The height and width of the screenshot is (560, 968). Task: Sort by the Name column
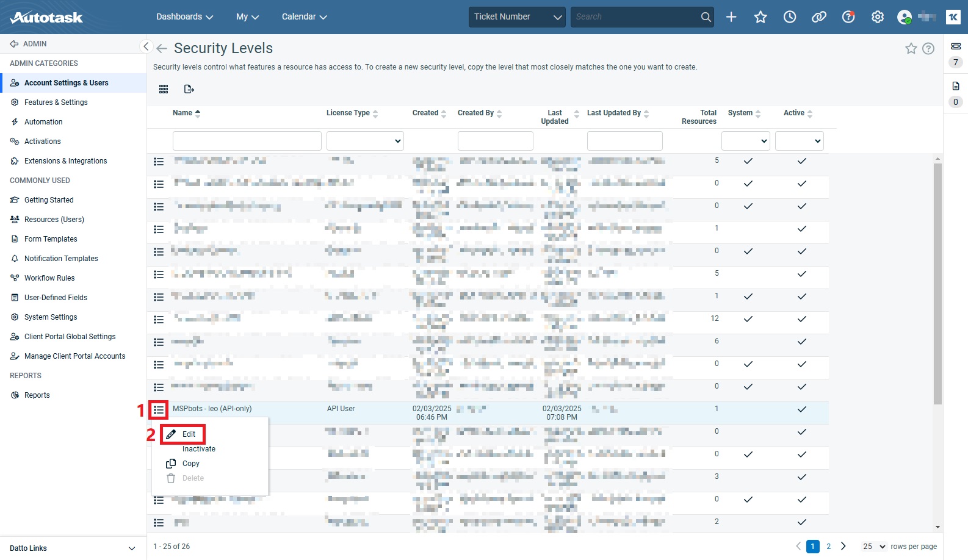click(x=186, y=113)
